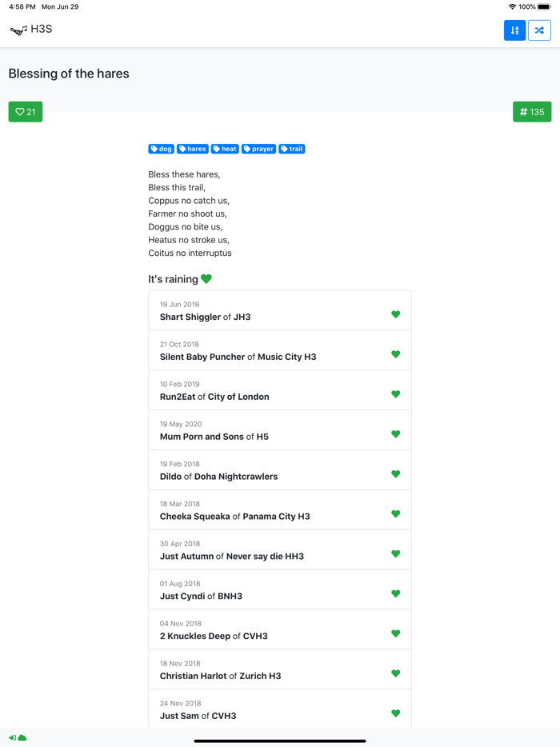Click the green cloud status icon
The image size is (560, 747).
coord(22,737)
